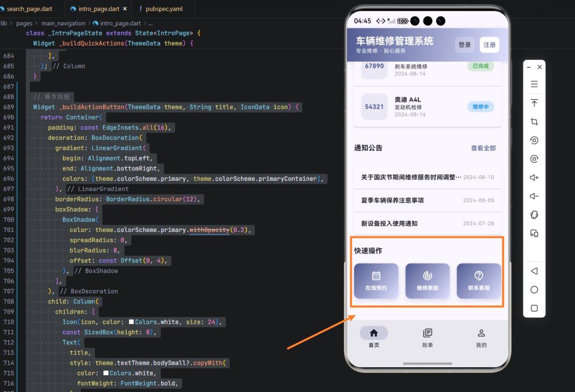Click line number 689 in the gutter
This screenshot has width=575, height=392.
point(9,107)
